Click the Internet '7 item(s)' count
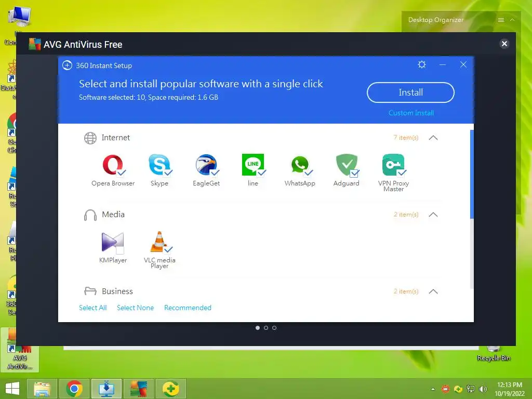The width and height of the screenshot is (532, 399). coord(406,138)
